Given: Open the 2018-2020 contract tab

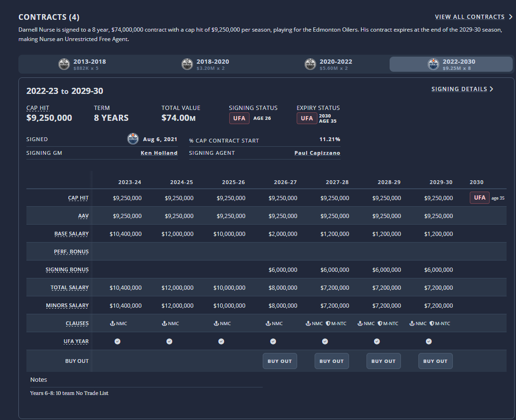Looking at the screenshot, I should pos(205,64).
